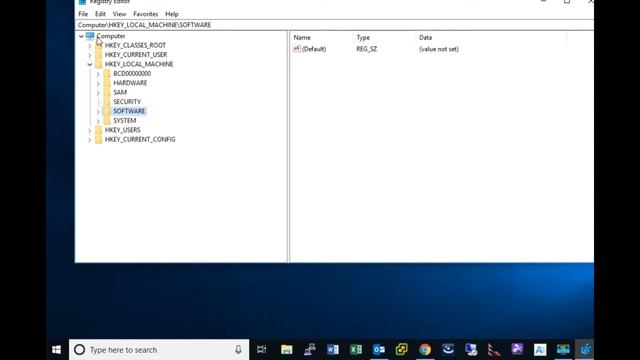
Task: Expand the HARDWARE key
Action: tap(98, 83)
